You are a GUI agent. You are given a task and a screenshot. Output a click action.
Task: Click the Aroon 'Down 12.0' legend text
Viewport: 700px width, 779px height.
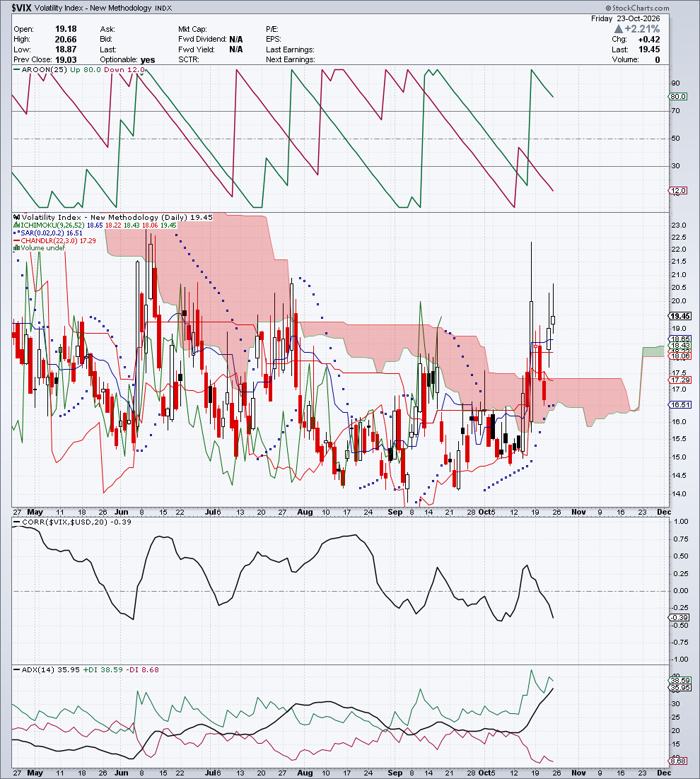124,69
